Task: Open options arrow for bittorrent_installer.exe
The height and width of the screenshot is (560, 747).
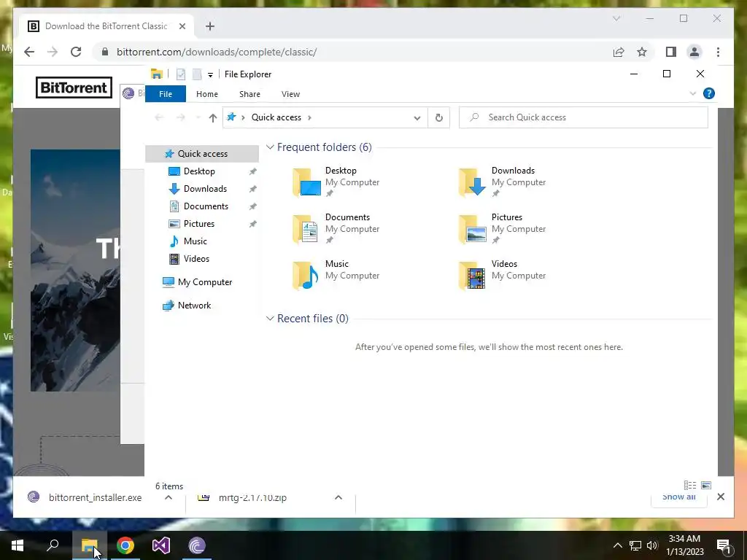Action: (x=169, y=497)
